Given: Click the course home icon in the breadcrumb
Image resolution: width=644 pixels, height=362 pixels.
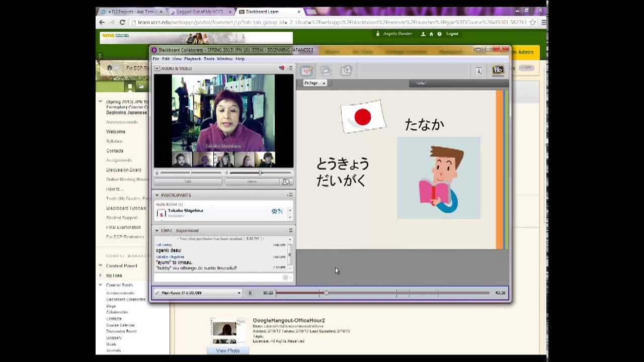Looking at the screenshot, I should (x=110, y=68).
